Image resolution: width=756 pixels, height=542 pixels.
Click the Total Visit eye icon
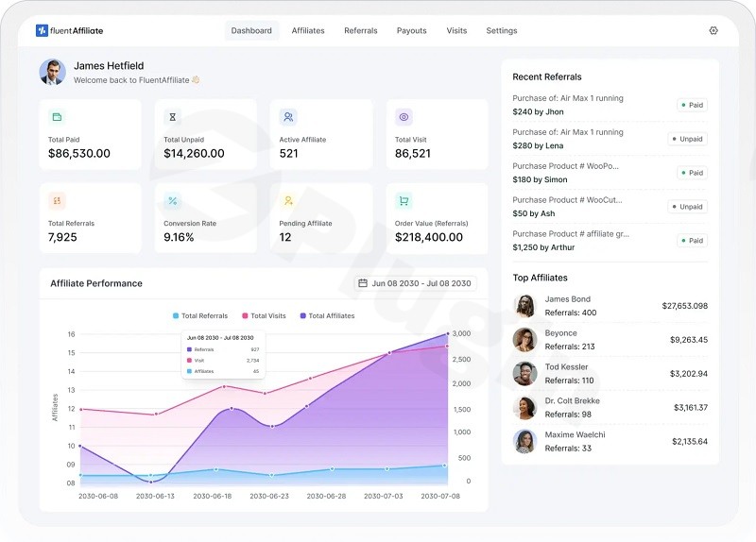pos(404,116)
